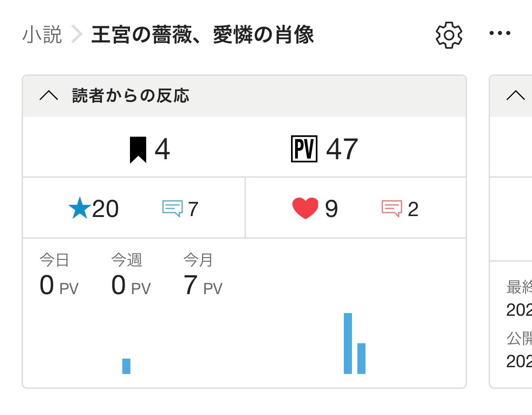
Task: Click the small leftmost chart bar
Action: (126, 366)
